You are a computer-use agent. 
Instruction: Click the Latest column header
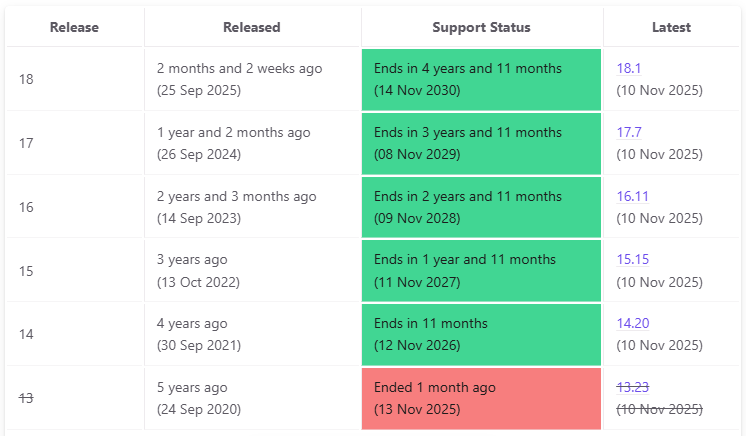coord(671,28)
